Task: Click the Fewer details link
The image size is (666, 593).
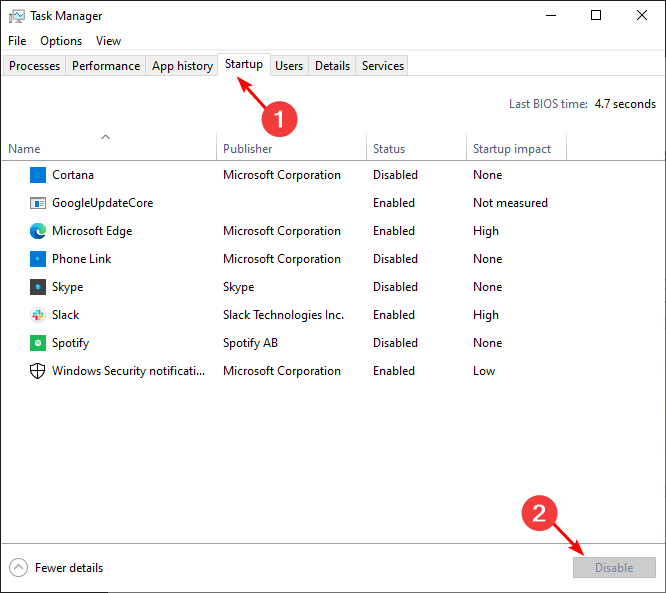Action: pos(69,568)
